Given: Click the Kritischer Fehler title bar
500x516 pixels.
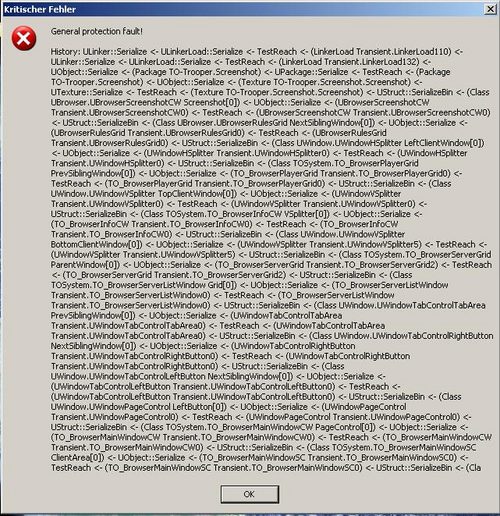Looking at the screenshot, I should (243, 9).
